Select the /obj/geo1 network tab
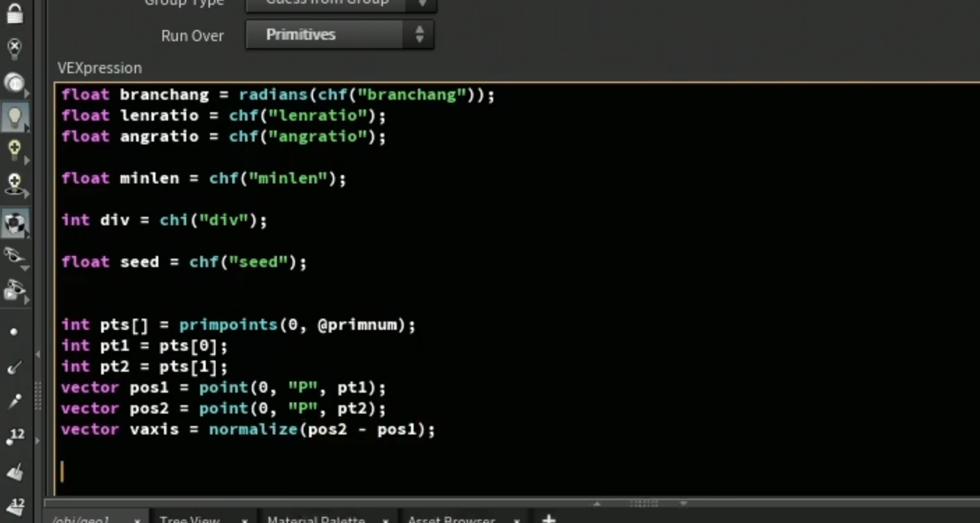This screenshot has width=980, height=523. [x=81, y=520]
